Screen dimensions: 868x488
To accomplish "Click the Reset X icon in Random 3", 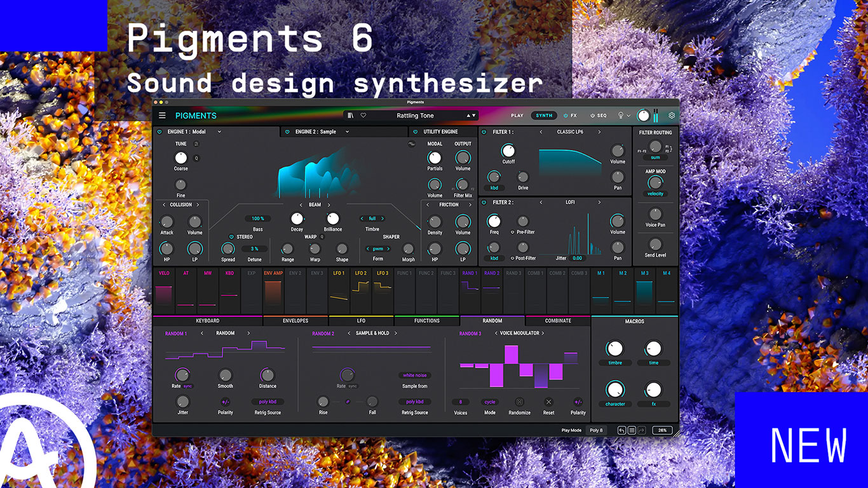I will coord(549,402).
